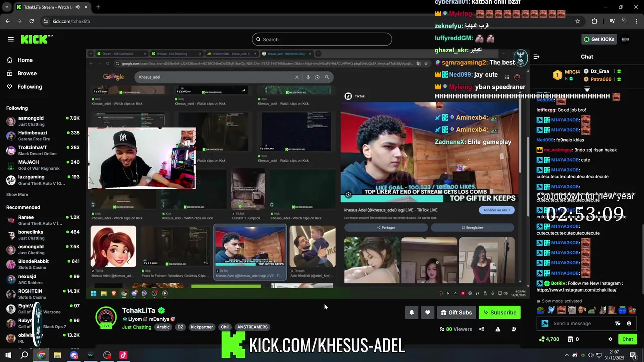Expand the gift leaderboard chevron
The width and height of the screenshot is (644, 362).
click(587, 89)
